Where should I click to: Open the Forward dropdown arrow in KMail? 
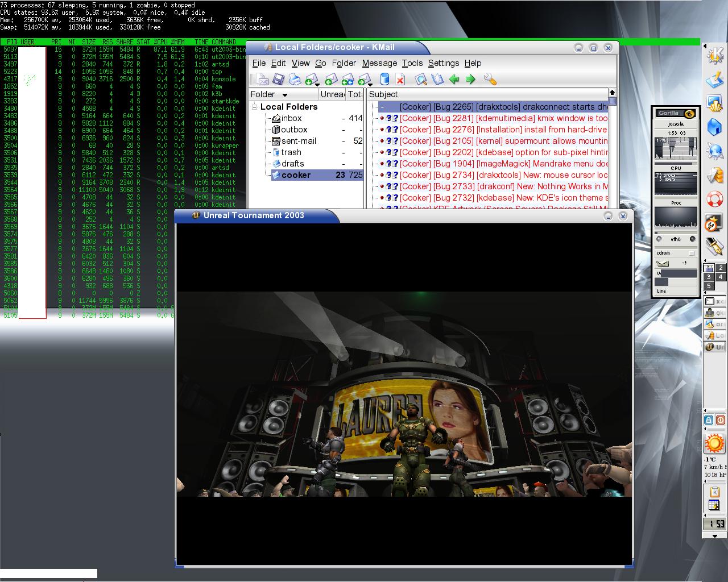coord(370,85)
